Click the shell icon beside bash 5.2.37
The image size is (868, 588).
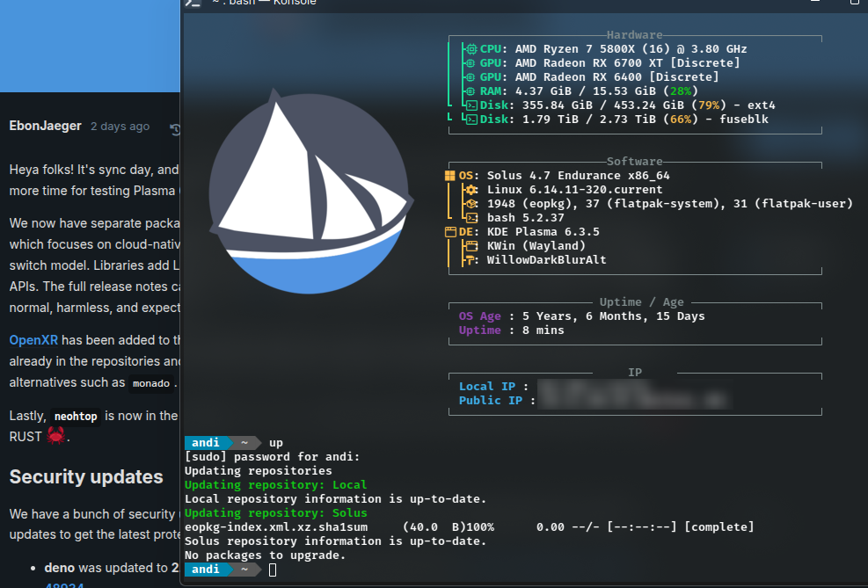click(x=471, y=218)
